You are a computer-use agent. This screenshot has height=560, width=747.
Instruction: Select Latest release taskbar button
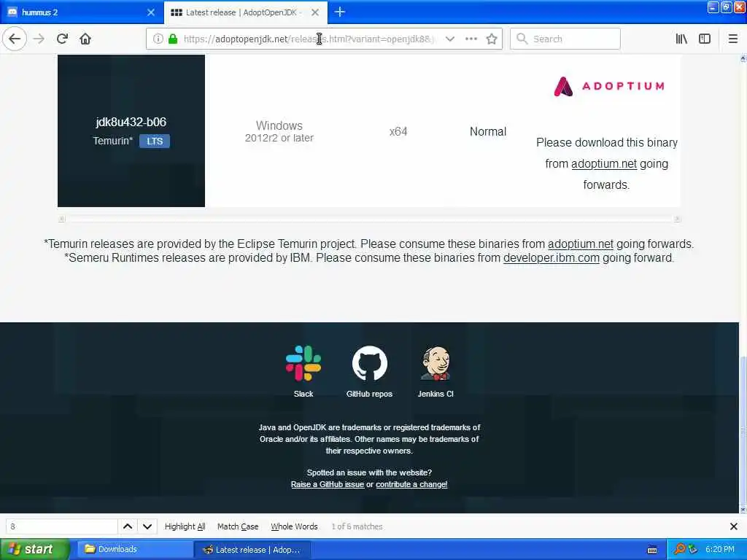pos(252,549)
